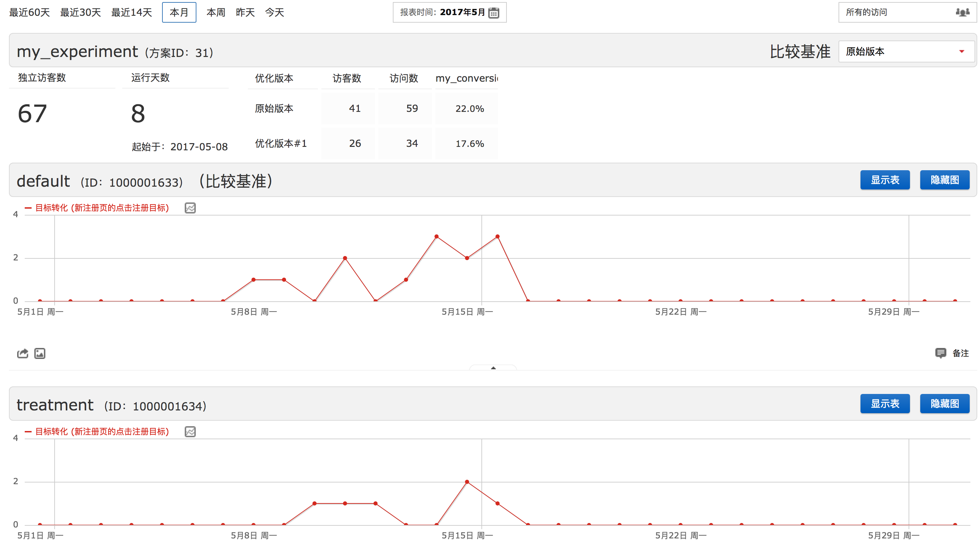Image resolution: width=980 pixels, height=547 pixels.
Task: Click the export/share icon below default chart
Action: click(x=23, y=353)
